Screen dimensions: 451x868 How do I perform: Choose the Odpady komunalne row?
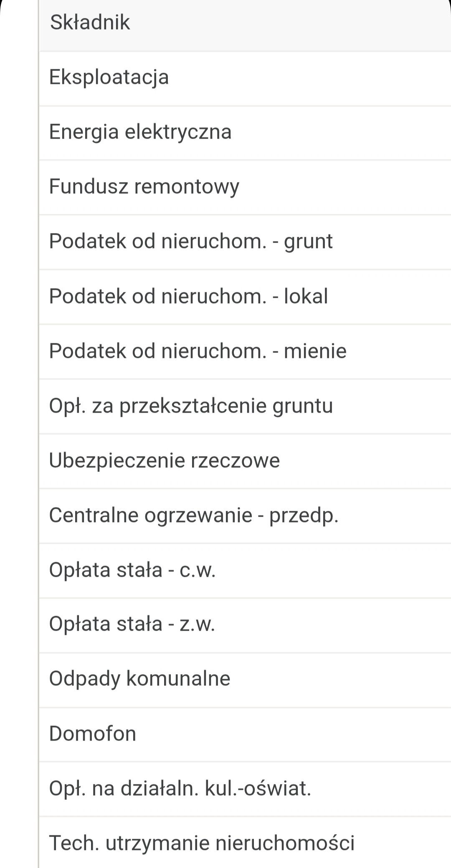point(245,680)
